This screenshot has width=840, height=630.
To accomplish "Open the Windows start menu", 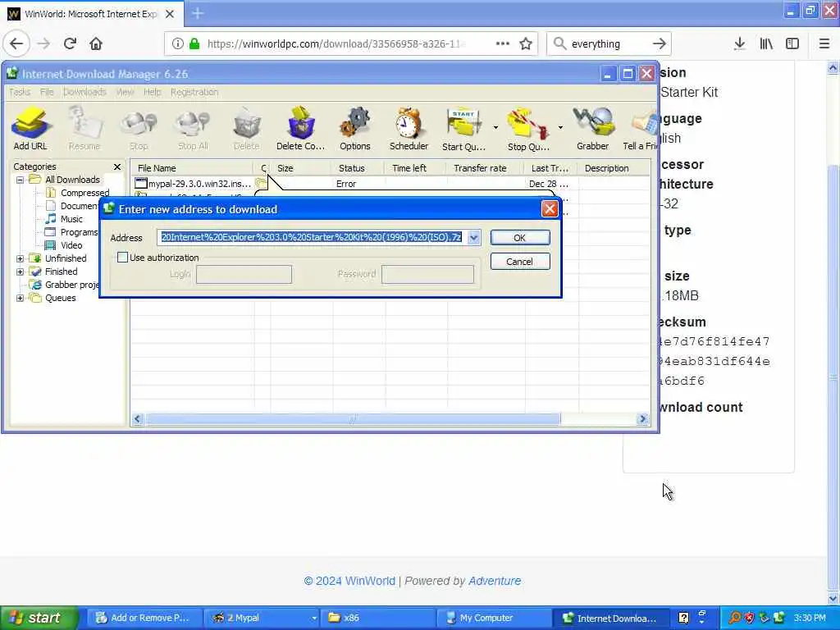I will 39,618.
